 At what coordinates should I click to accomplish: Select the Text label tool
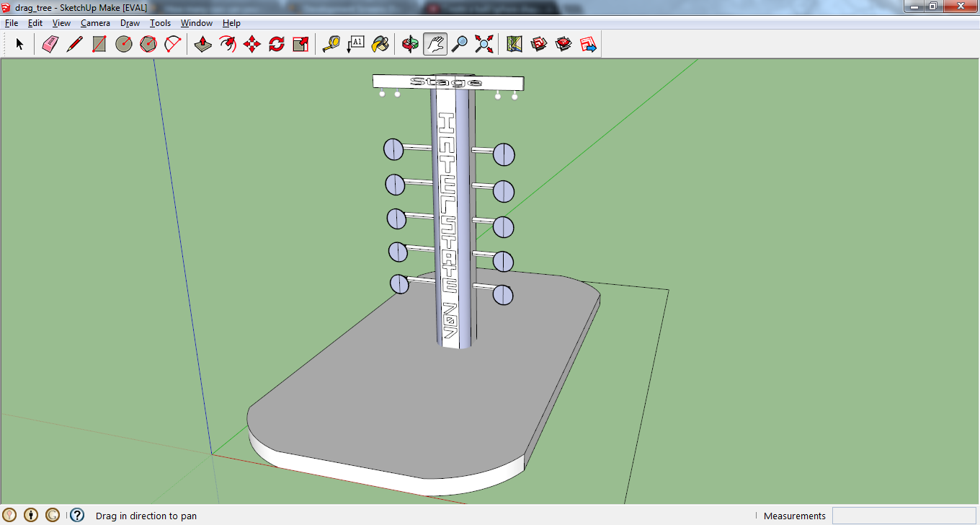tap(356, 44)
